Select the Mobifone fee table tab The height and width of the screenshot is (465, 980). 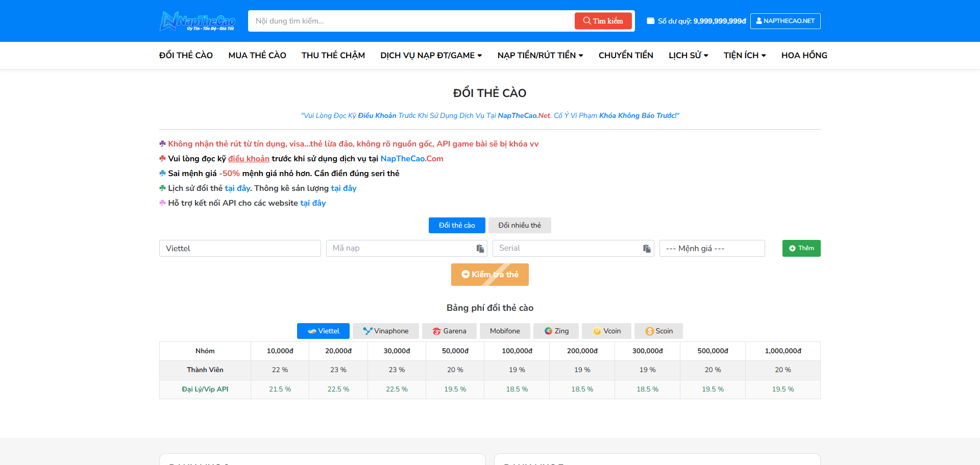pyautogui.click(x=505, y=331)
